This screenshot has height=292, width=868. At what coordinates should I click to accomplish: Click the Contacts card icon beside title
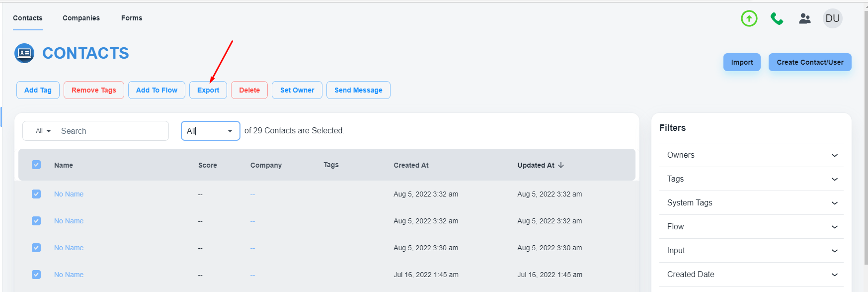24,53
